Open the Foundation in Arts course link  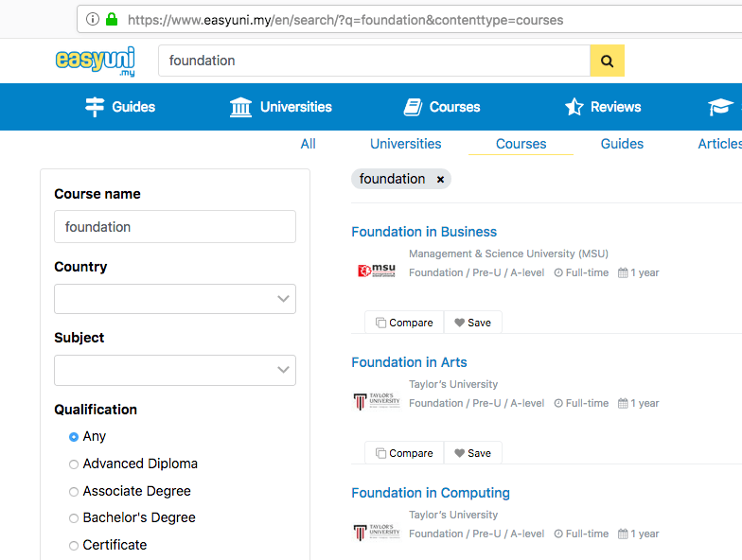point(409,362)
